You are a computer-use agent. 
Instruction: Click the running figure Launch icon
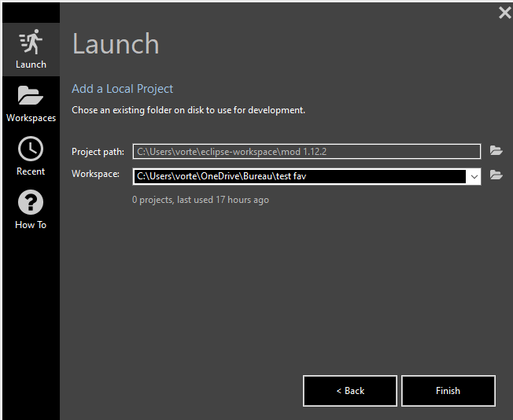31,42
